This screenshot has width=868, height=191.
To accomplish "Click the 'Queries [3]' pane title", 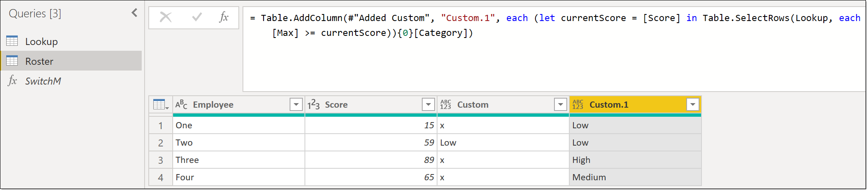I will 35,14.
